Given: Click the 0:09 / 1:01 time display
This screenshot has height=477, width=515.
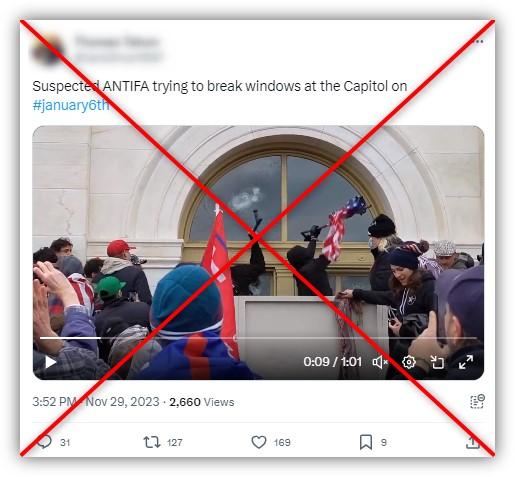Looking at the screenshot, I should (332, 362).
